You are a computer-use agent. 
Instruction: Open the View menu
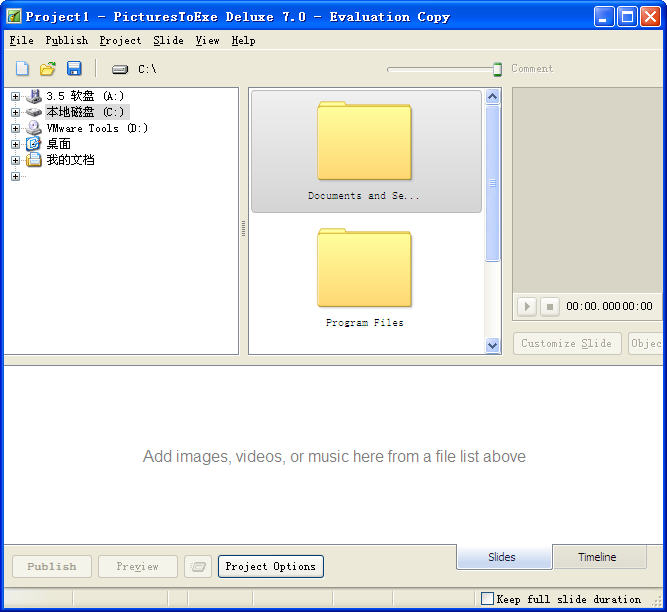coord(208,40)
